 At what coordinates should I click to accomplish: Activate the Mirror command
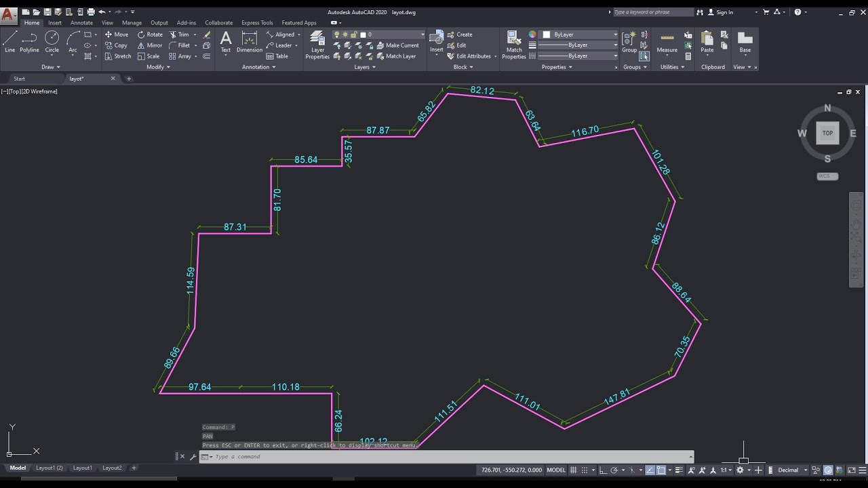pos(150,45)
